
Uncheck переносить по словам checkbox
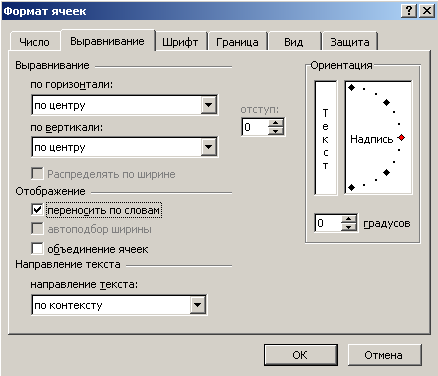(37, 210)
